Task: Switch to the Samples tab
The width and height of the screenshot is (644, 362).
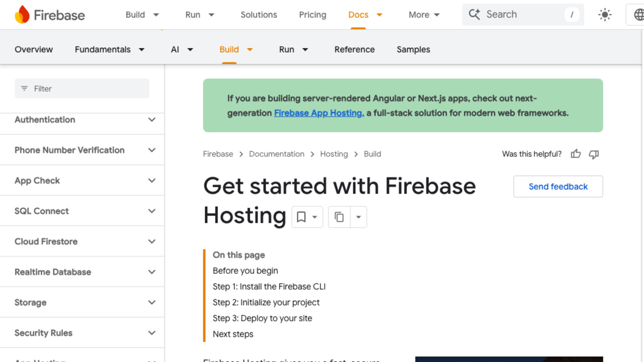Action: tap(413, 49)
